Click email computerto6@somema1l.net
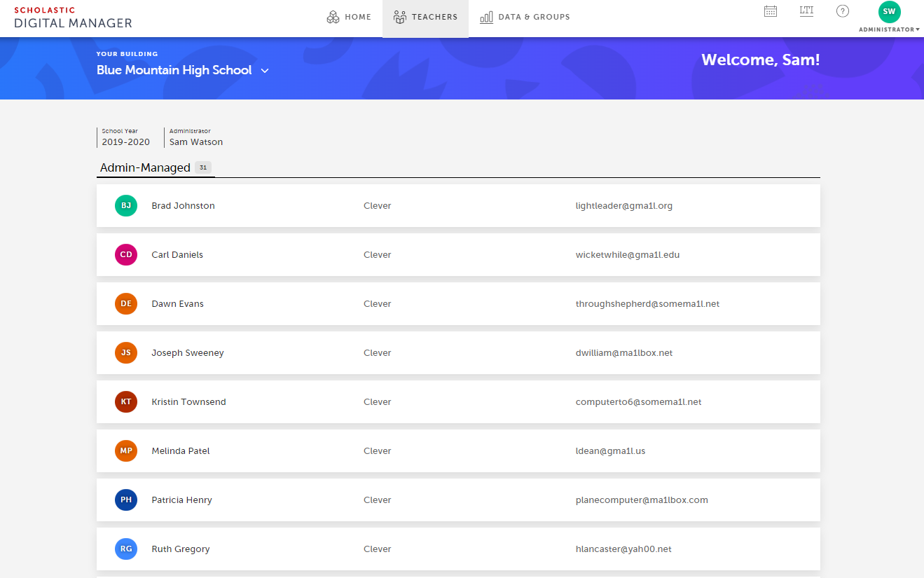 pos(639,402)
